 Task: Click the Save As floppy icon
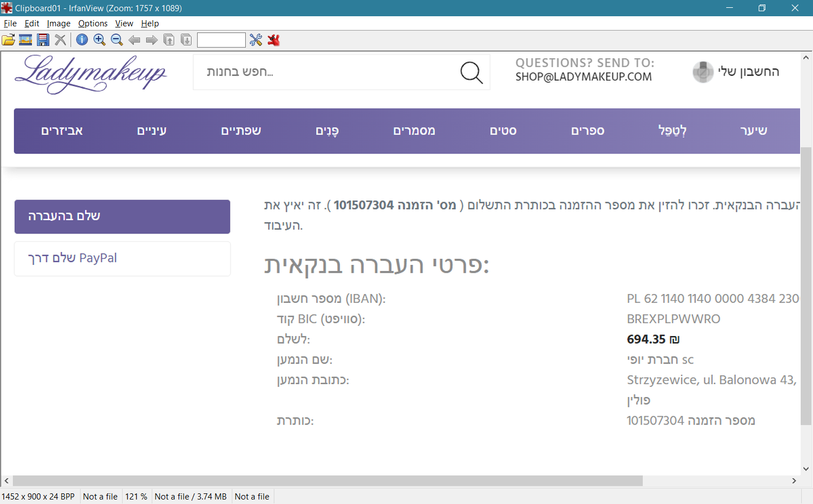pyautogui.click(x=43, y=40)
